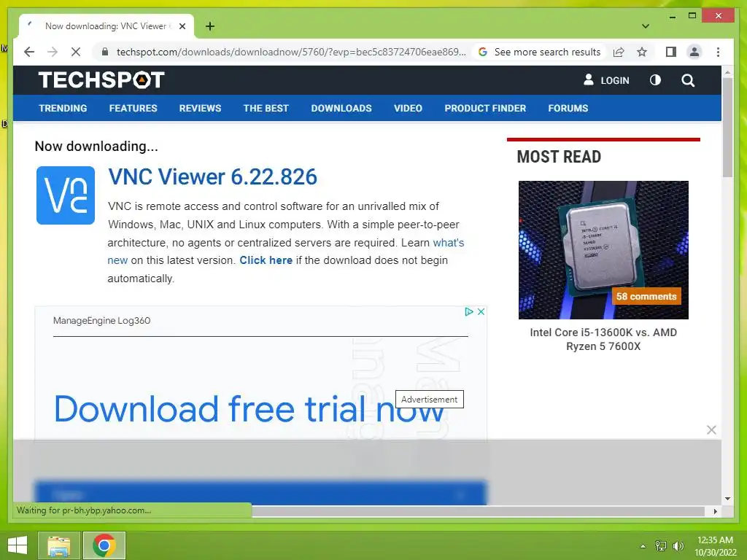Open the volume speaker icon
Image resolution: width=747 pixels, height=560 pixels.
tap(678, 545)
